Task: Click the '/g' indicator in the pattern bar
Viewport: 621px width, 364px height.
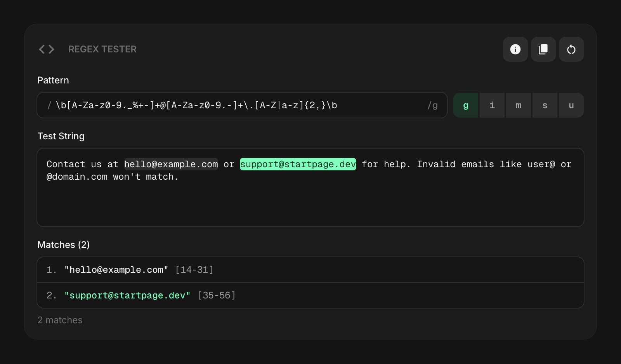Action: 432,105
